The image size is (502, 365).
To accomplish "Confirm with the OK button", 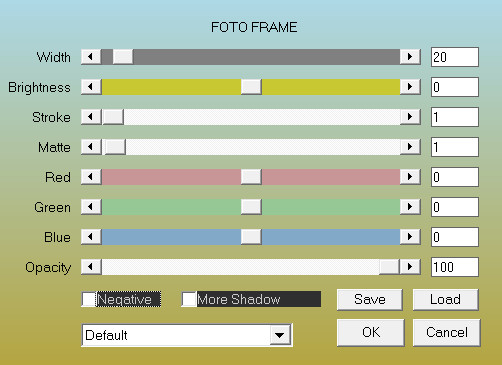I will (x=371, y=332).
